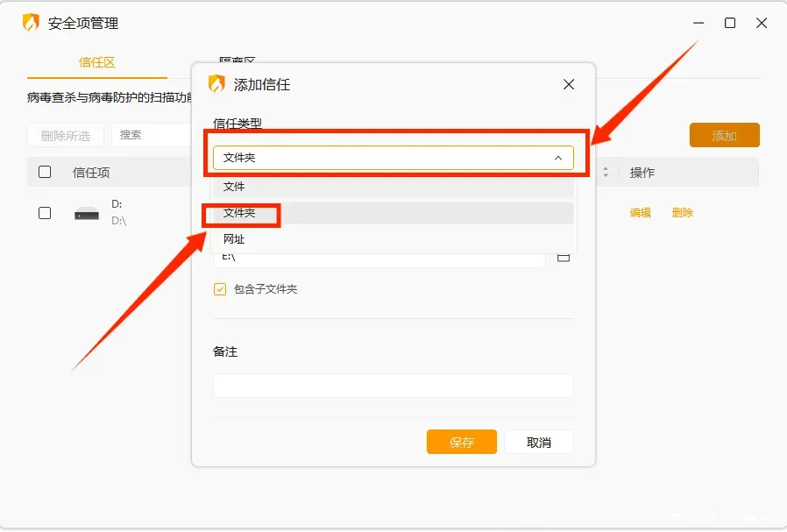
Task: Maximize the 安全项管理 window
Action: [x=730, y=24]
